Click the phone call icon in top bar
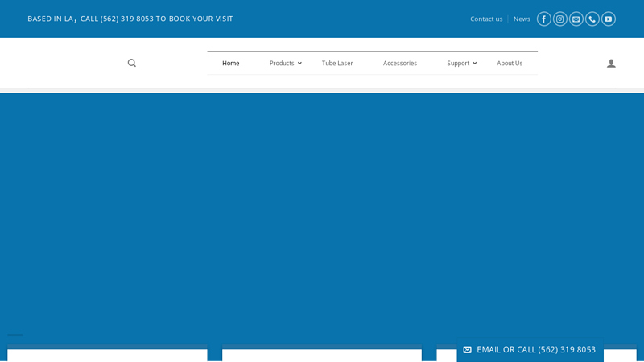 click(592, 19)
